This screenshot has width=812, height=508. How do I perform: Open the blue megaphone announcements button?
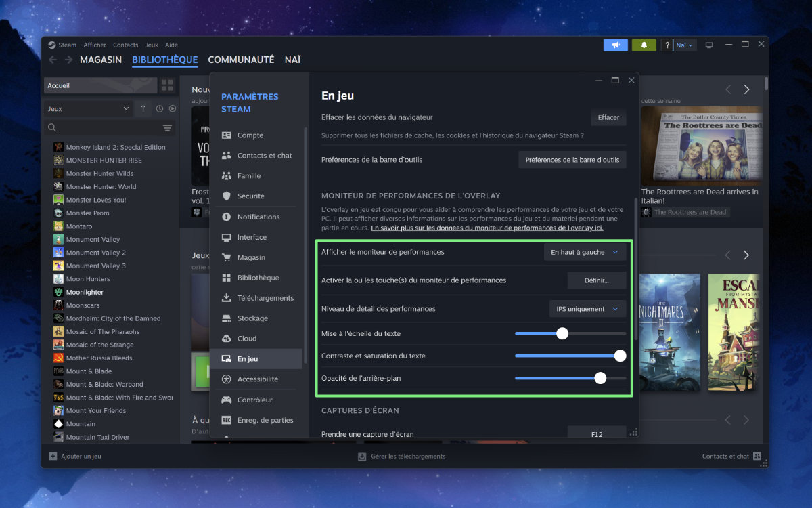615,45
